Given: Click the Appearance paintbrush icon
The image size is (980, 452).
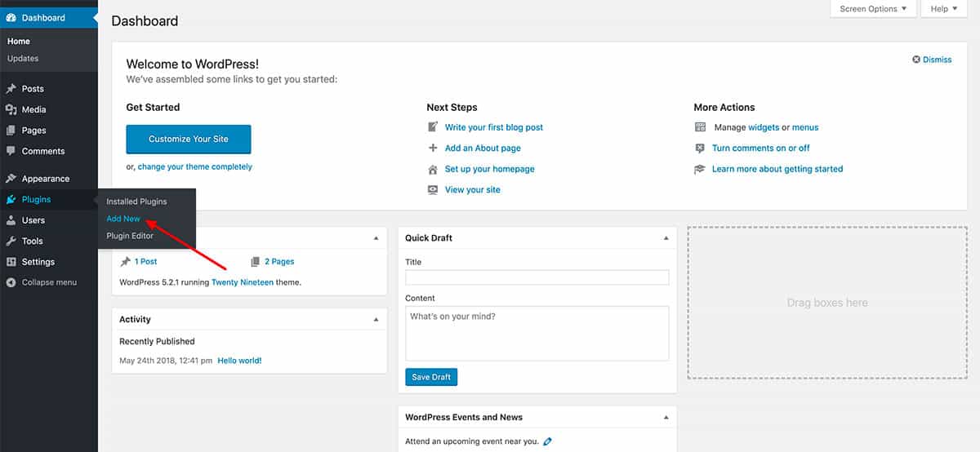Looking at the screenshot, I should [11, 179].
